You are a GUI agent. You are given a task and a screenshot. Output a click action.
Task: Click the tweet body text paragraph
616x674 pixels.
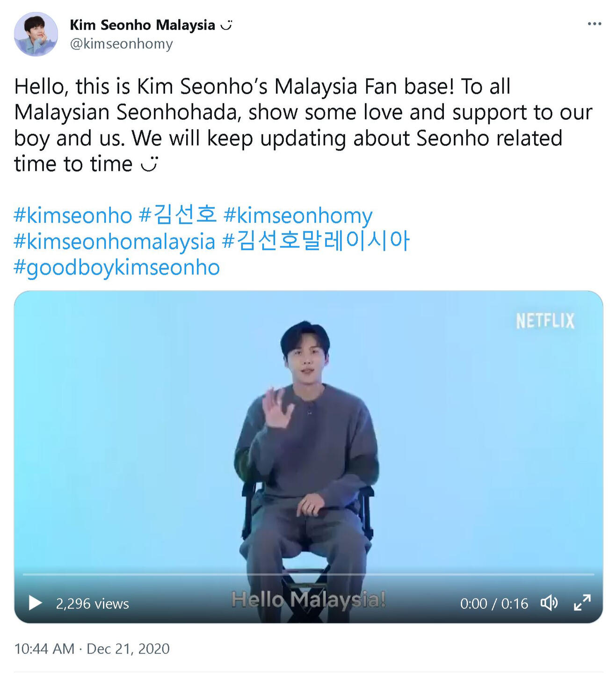(x=303, y=125)
